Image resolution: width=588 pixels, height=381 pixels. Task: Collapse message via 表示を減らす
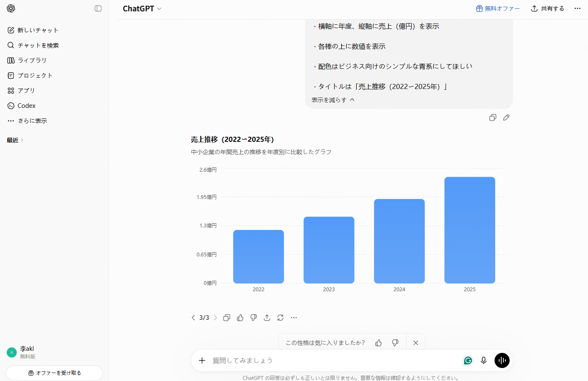click(333, 100)
